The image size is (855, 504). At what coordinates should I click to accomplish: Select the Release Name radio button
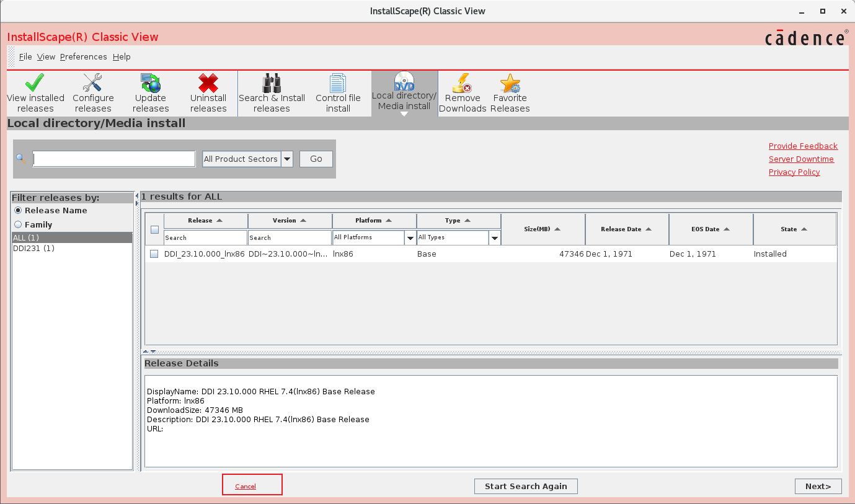[x=18, y=211]
